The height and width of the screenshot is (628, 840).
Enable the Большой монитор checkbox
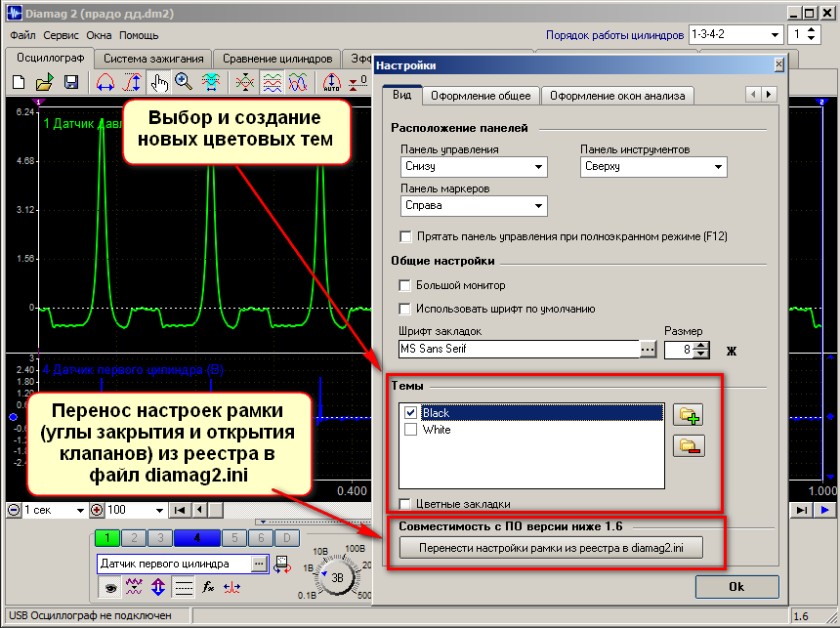pos(405,285)
